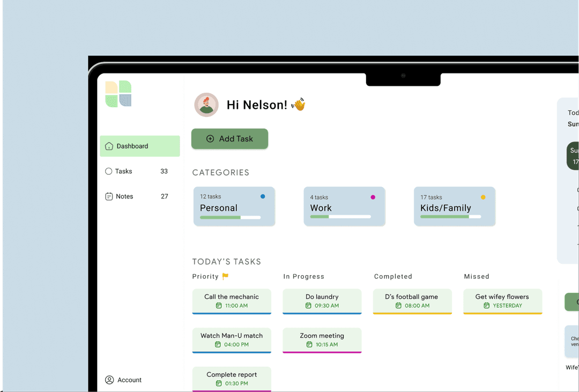Click calendar icon on Call the mechanic
Image resolution: width=579 pixels, height=392 pixels.
[x=219, y=306]
